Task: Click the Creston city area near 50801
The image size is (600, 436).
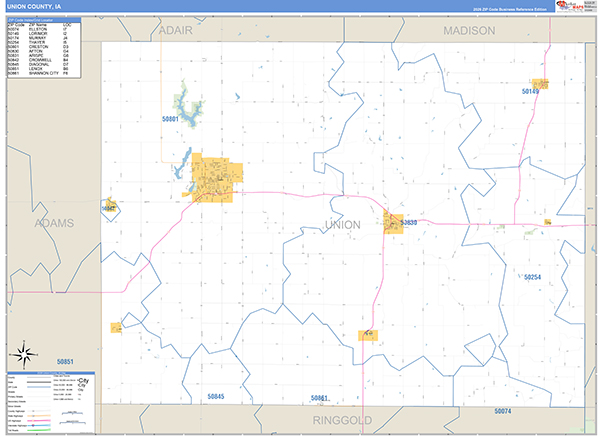Action: pyautogui.click(x=214, y=178)
